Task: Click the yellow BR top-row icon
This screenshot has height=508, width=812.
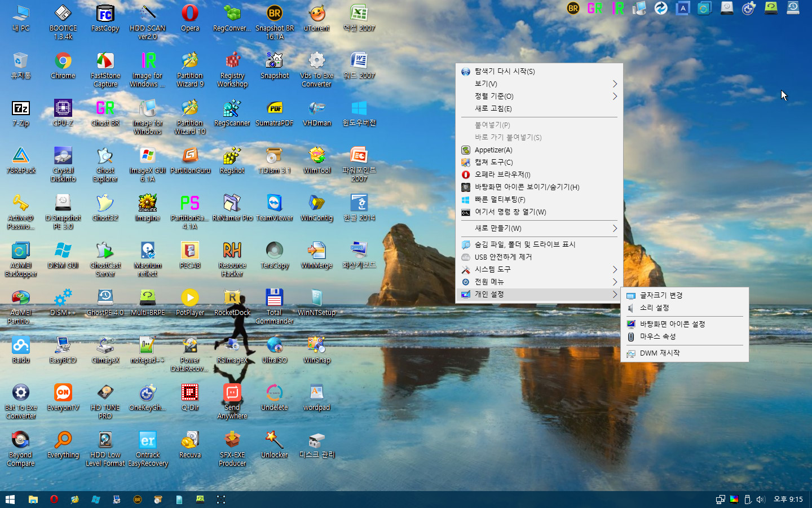Action: [573, 8]
